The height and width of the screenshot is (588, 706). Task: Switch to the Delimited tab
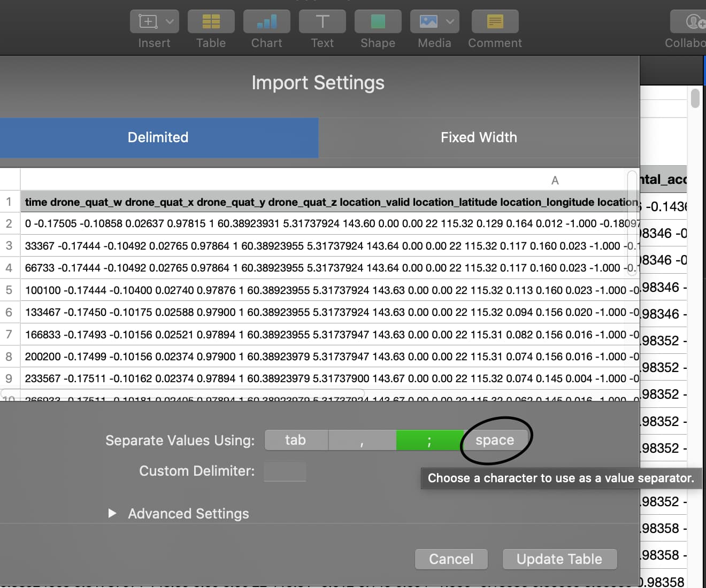click(x=158, y=137)
